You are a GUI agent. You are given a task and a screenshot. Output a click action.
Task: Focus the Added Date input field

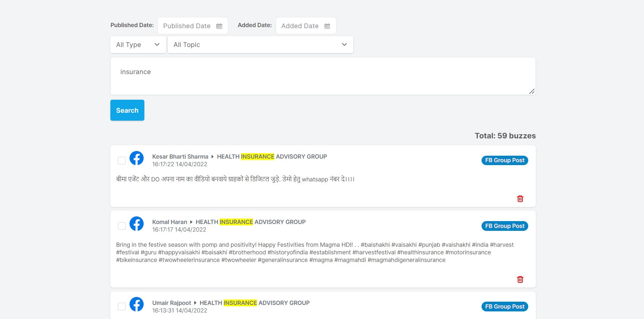tap(306, 26)
